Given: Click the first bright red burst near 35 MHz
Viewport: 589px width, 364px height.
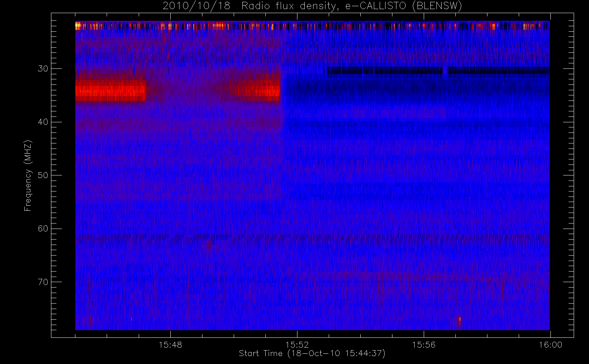Looking at the screenshot, I should [x=110, y=91].
